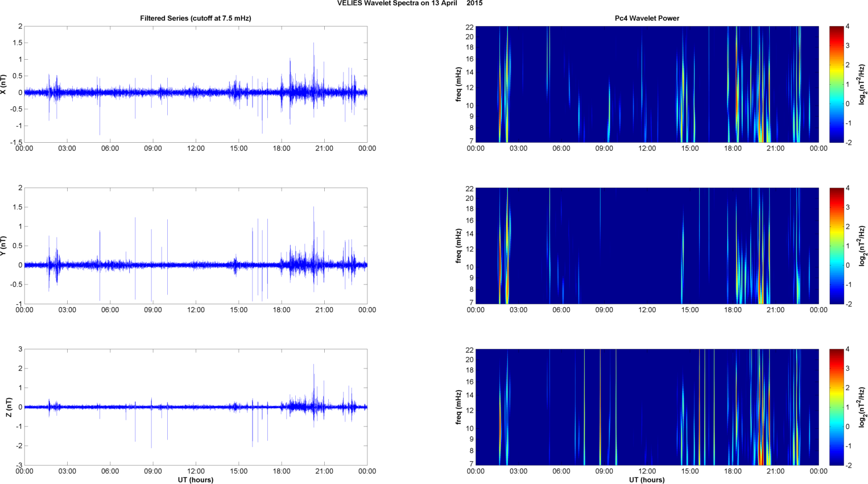Image resolution: width=868 pixels, height=484 pixels.
Task: Click the X component wavelet power spectrogram
Action: (647, 84)
